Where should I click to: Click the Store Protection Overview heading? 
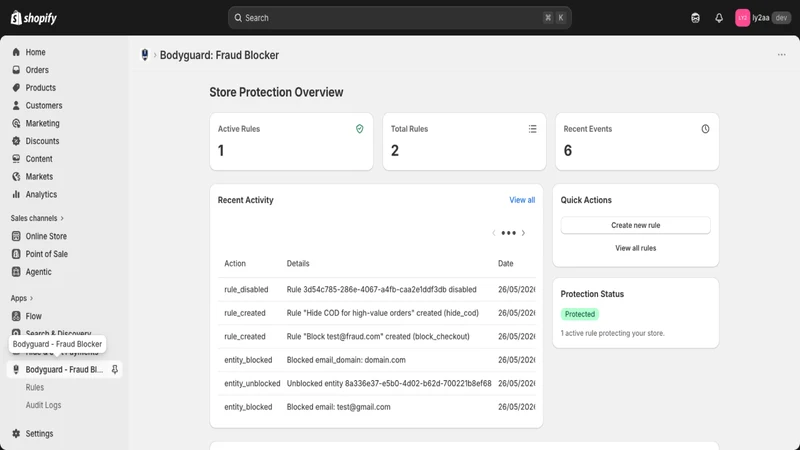[276, 92]
